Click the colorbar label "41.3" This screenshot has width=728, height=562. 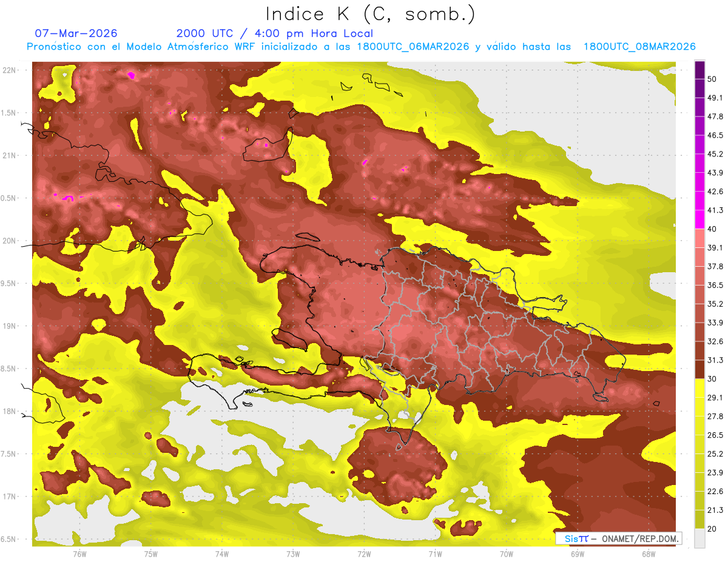[x=715, y=210]
